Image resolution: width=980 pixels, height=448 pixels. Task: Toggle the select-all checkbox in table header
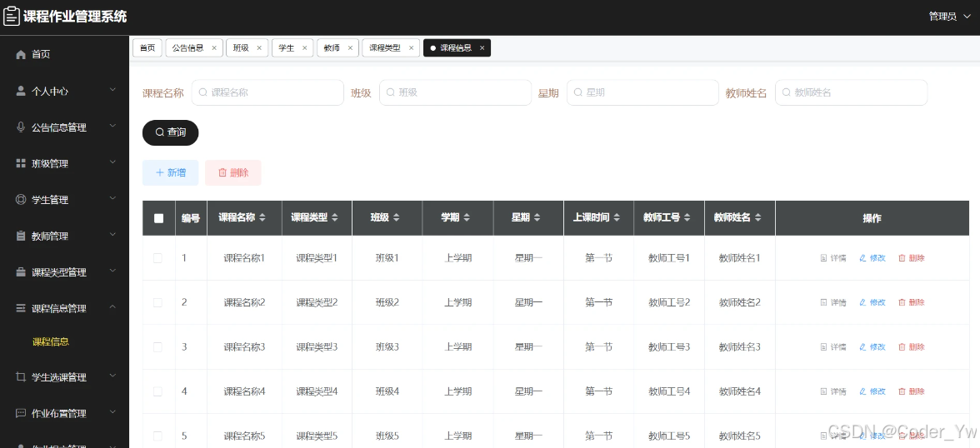pos(158,218)
